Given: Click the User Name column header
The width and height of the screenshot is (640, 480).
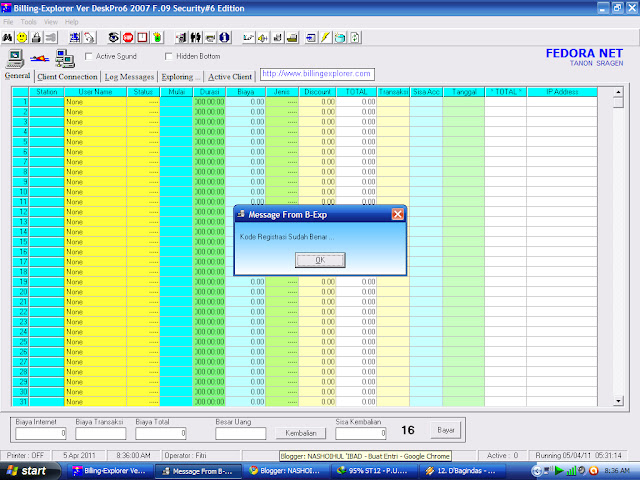Looking at the screenshot, I should pyautogui.click(x=96, y=92).
